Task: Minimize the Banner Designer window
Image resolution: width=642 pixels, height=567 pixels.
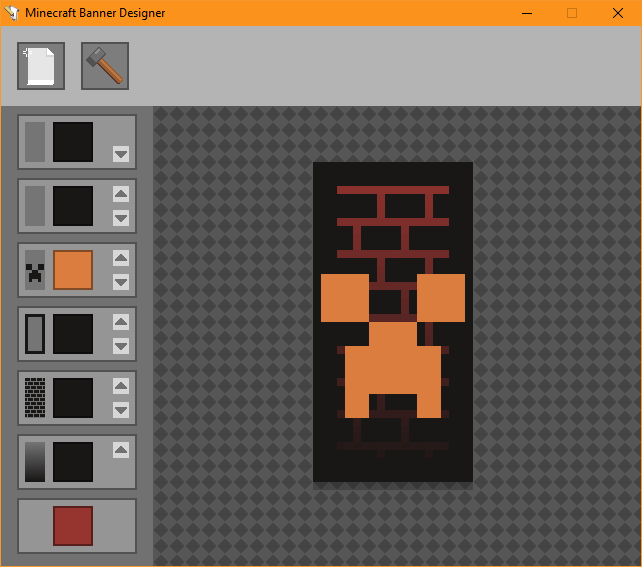Action: click(527, 13)
